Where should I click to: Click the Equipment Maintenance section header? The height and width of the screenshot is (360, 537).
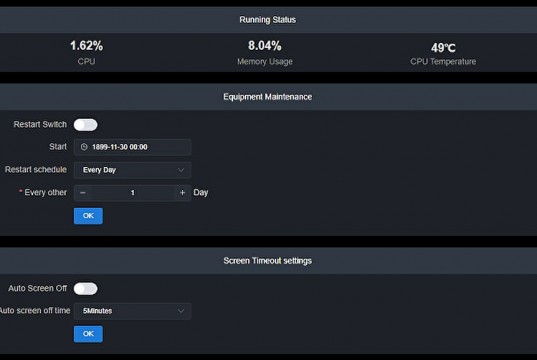coord(267,97)
